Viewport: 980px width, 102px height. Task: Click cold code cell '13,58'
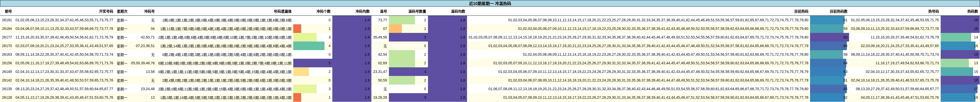pos(150,72)
